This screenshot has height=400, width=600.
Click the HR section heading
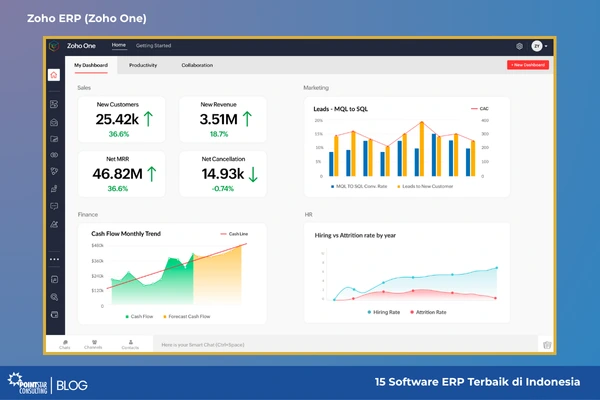click(308, 214)
